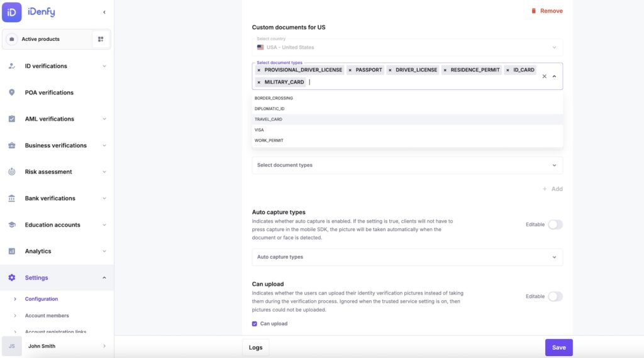Click the Business verifications briefcase icon
644x358 pixels.
pyautogui.click(x=12, y=145)
